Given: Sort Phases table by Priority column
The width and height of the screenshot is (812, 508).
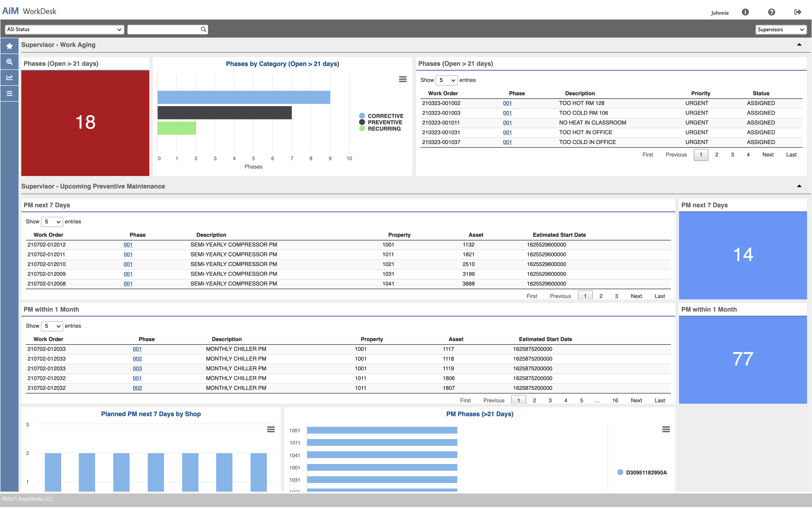Looking at the screenshot, I should click(701, 93).
